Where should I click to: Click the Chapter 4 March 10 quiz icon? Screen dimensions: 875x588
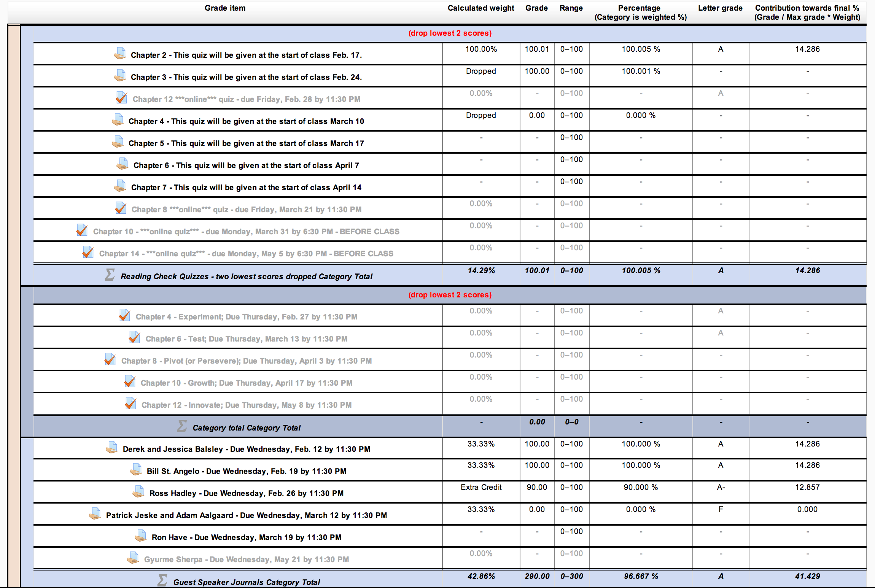118,120
